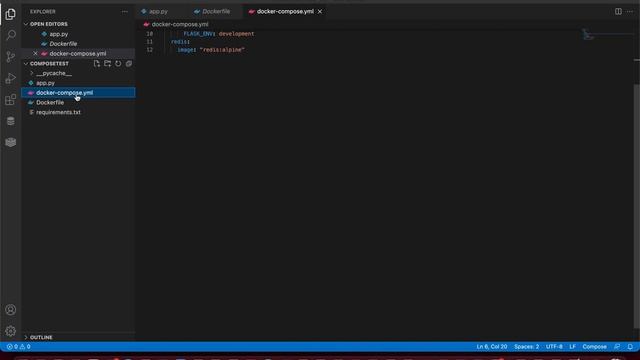Change language mode Compose
The height and width of the screenshot is (360, 640).
[x=594, y=347]
